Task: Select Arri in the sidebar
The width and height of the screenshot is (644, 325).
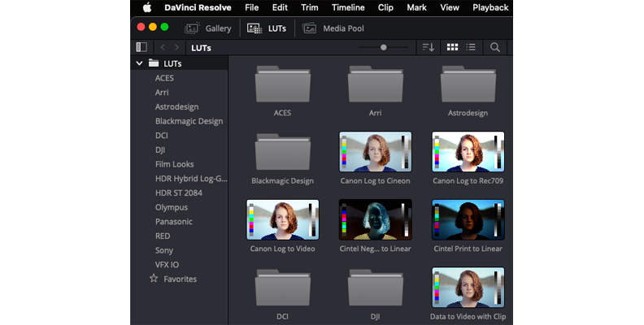Action: tap(162, 93)
